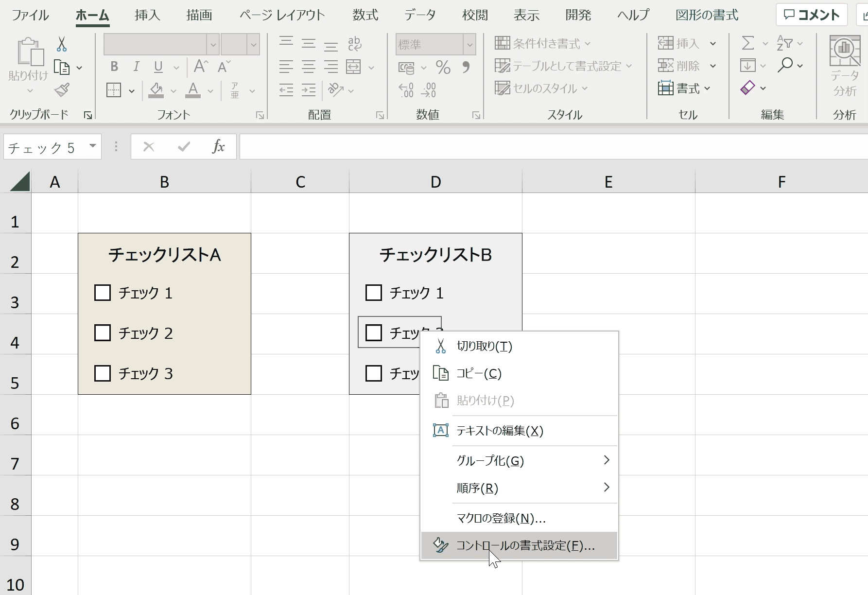The image size is (868, 595).
Task: Click the AutoSum sigma icon
Action: point(748,43)
